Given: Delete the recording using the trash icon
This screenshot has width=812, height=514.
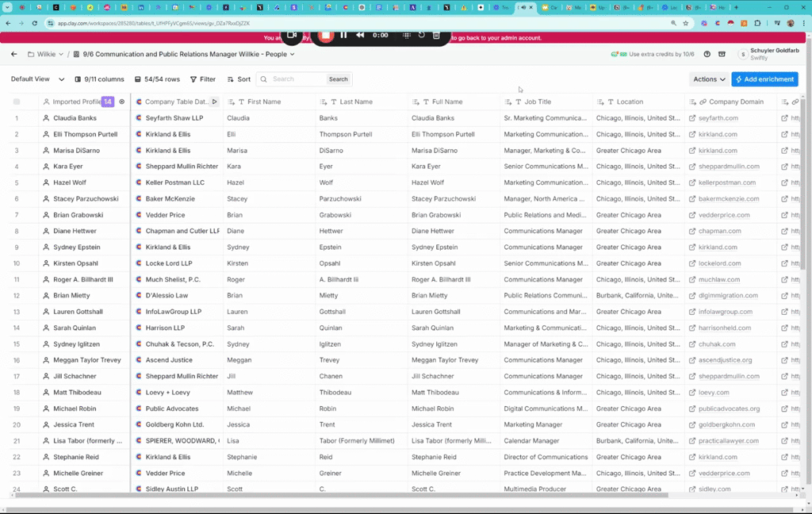Looking at the screenshot, I should pos(436,35).
